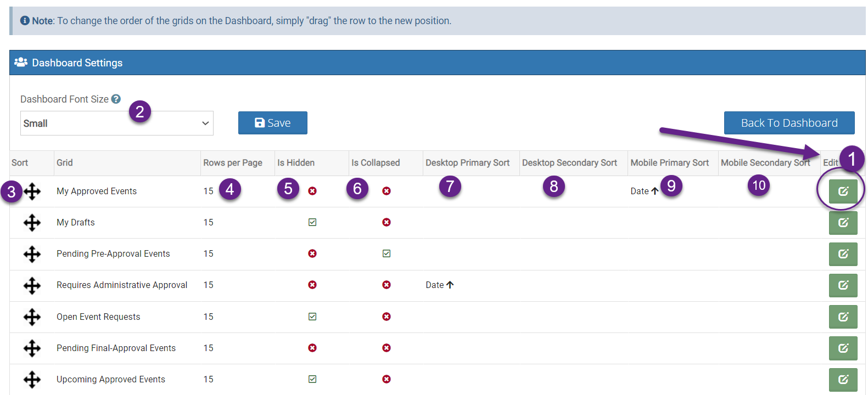Save the dashboard settings
This screenshot has height=395, width=868.
272,123
